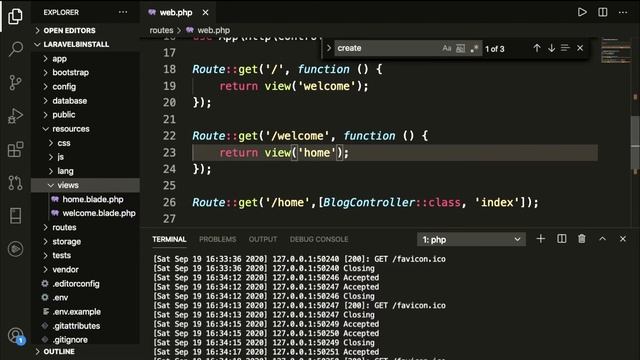Create a new terminal with plus icon
640x360 pixels.
[x=541, y=239]
